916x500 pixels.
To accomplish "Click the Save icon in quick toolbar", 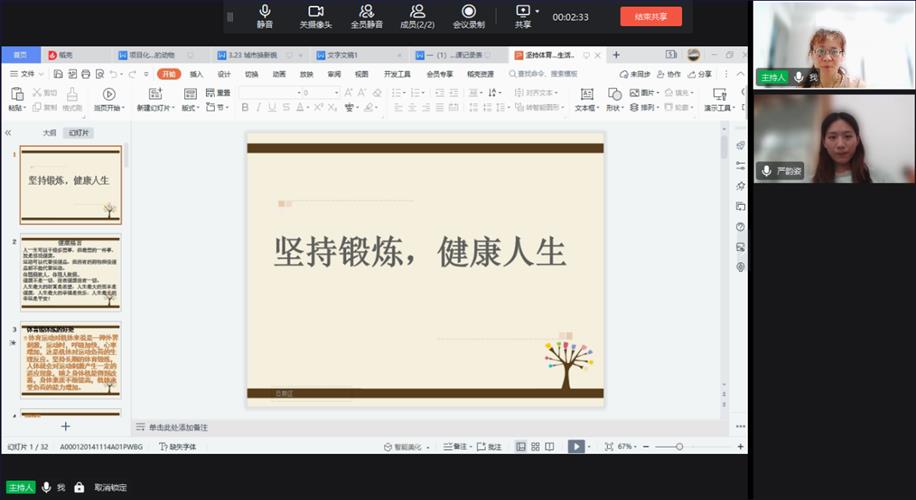I will 58,74.
